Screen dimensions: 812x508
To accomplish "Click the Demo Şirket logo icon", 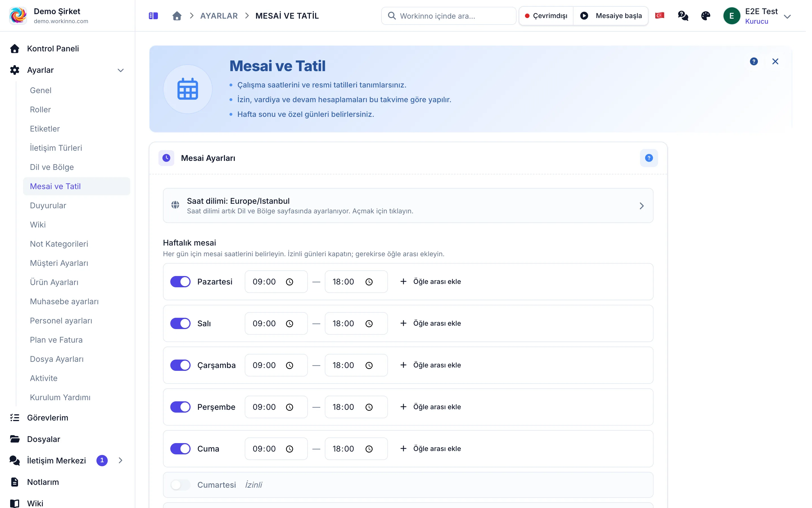I will pos(18,16).
